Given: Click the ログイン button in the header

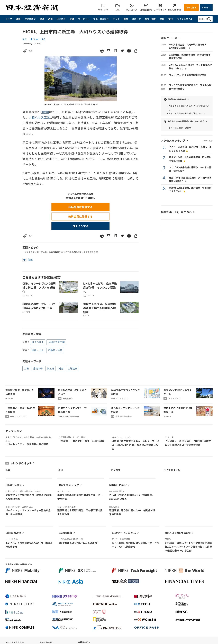Looking at the screenshot, I should [206, 7].
